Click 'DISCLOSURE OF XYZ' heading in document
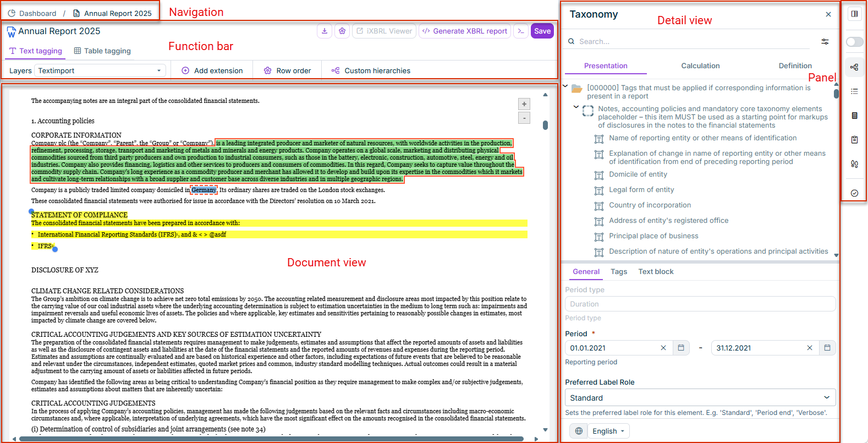This screenshot has width=868, height=443. tap(65, 270)
